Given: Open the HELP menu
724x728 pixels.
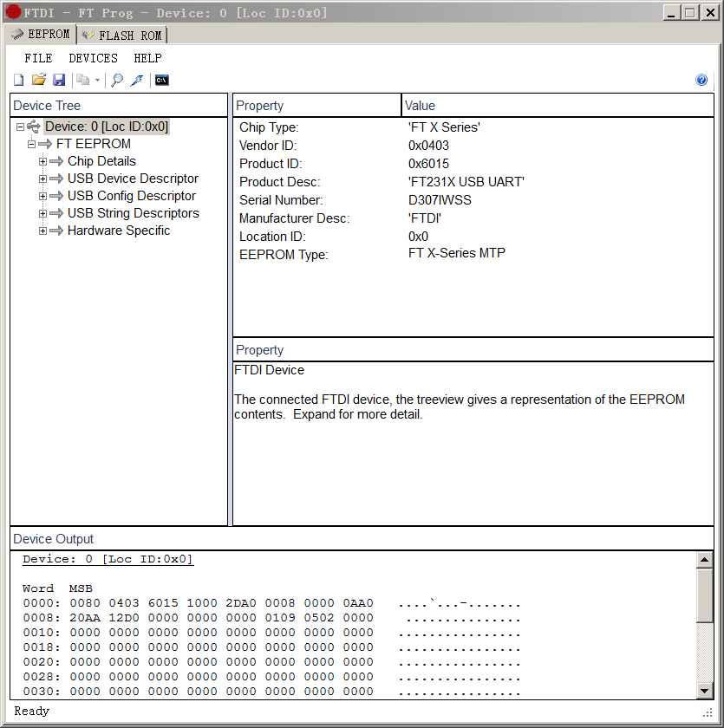Looking at the screenshot, I should [x=147, y=58].
